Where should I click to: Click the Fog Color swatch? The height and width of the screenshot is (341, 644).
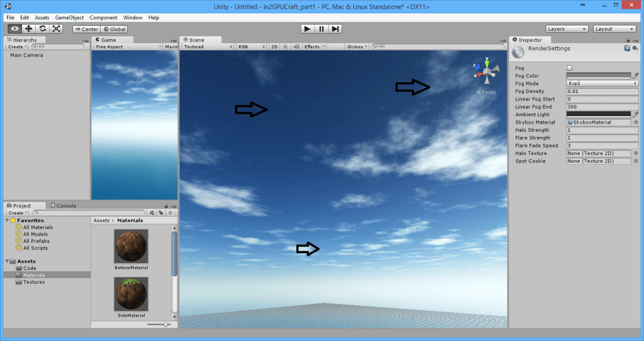[598, 75]
